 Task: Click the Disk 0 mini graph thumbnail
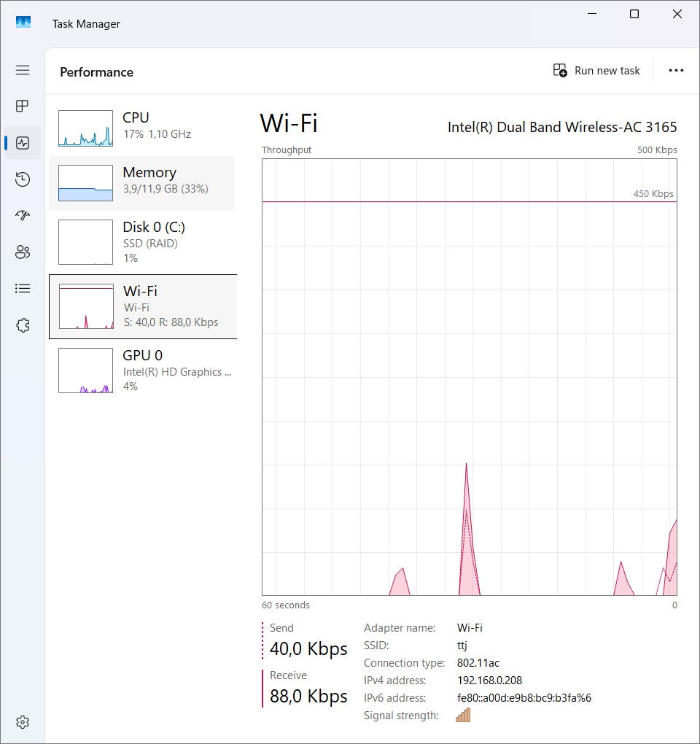[86, 242]
